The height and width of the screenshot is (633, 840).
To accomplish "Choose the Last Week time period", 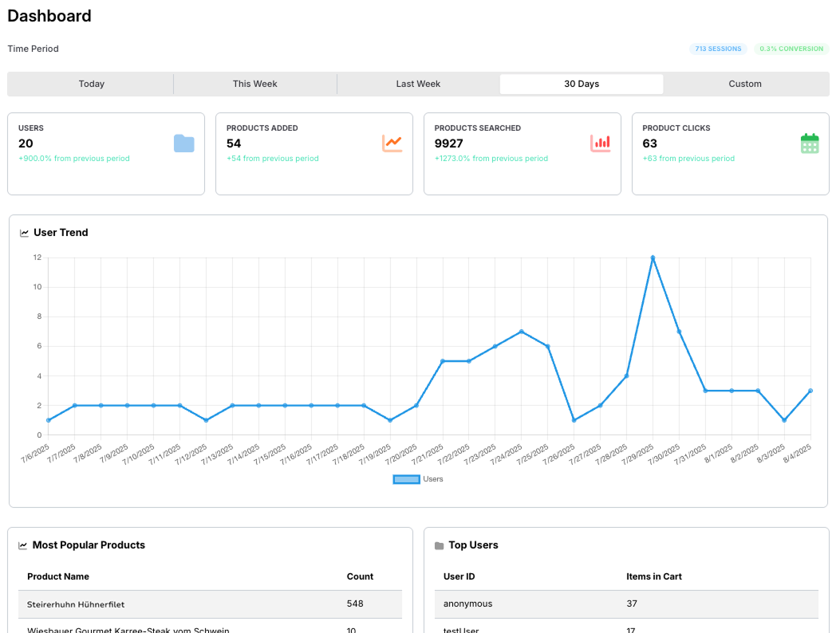I will tap(418, 84).
